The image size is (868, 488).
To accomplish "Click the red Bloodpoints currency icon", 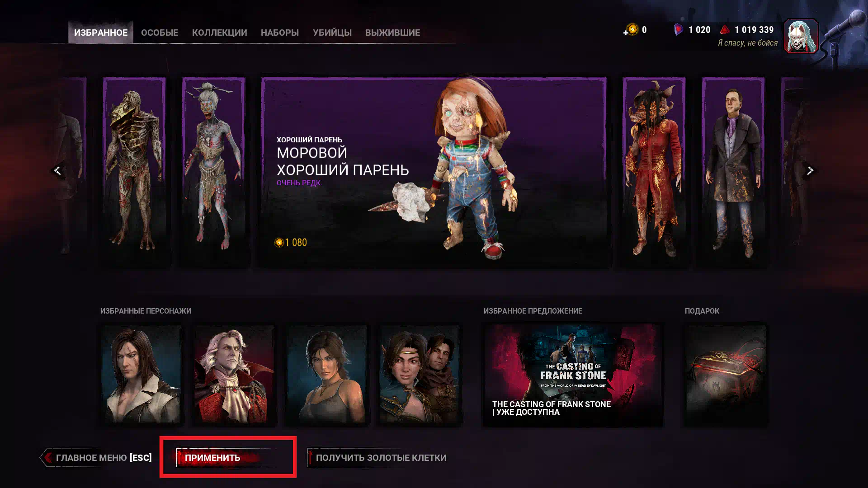I will pos(725,30).
